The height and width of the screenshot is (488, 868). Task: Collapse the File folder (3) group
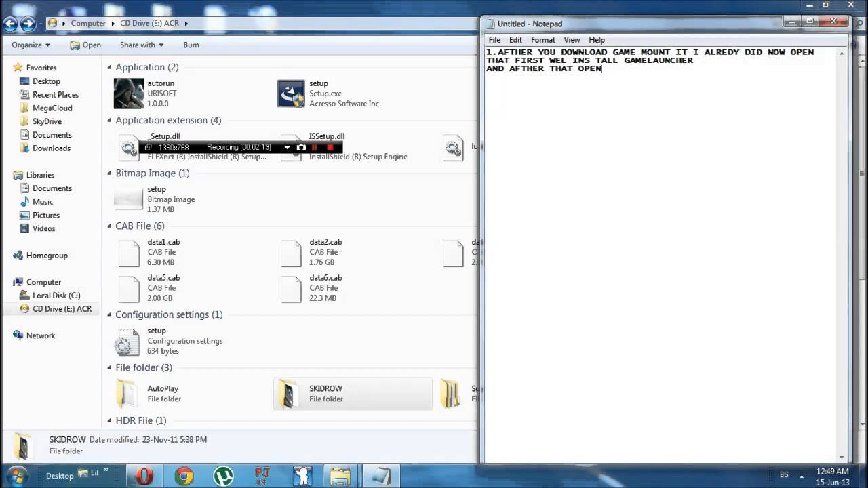(109, 367)
